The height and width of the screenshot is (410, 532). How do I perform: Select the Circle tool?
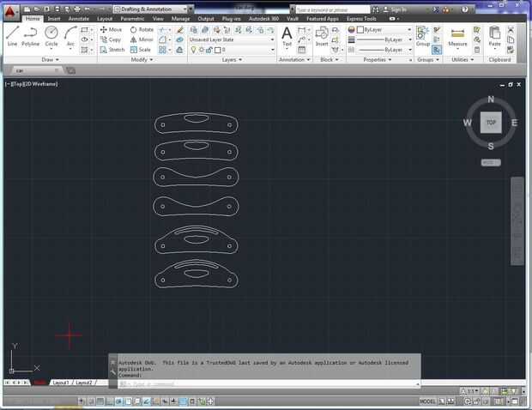pos(51,36)
